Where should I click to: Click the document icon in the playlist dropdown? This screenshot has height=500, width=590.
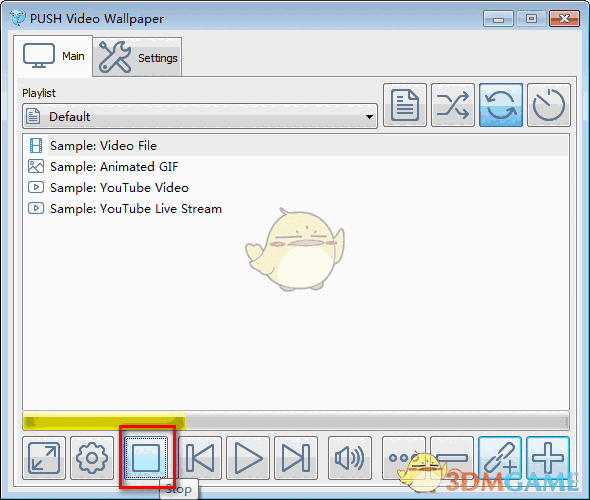click(x=33, y=116)
